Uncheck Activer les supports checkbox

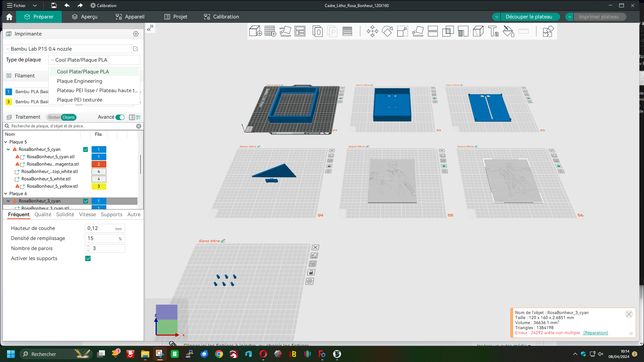click(x=88, y=258)
